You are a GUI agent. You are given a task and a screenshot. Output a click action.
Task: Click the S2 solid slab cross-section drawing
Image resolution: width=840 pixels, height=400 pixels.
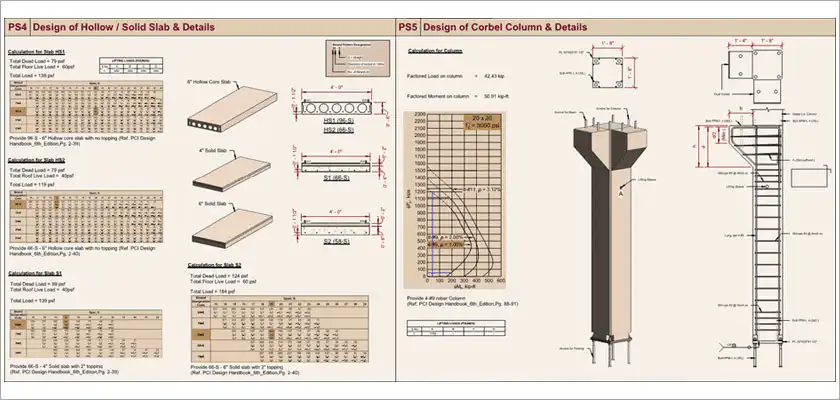[x=335, y=229]
